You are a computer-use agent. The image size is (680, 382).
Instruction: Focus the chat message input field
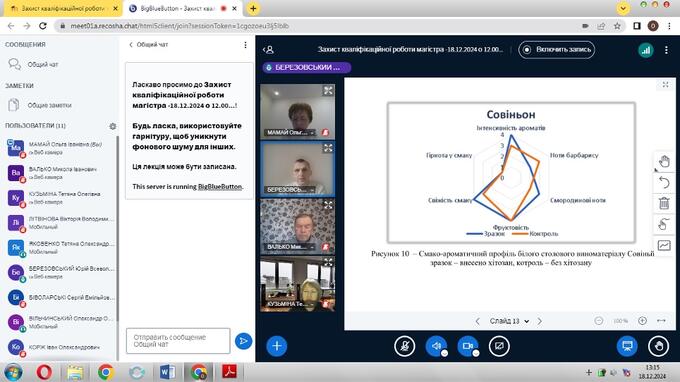[178, 341]
